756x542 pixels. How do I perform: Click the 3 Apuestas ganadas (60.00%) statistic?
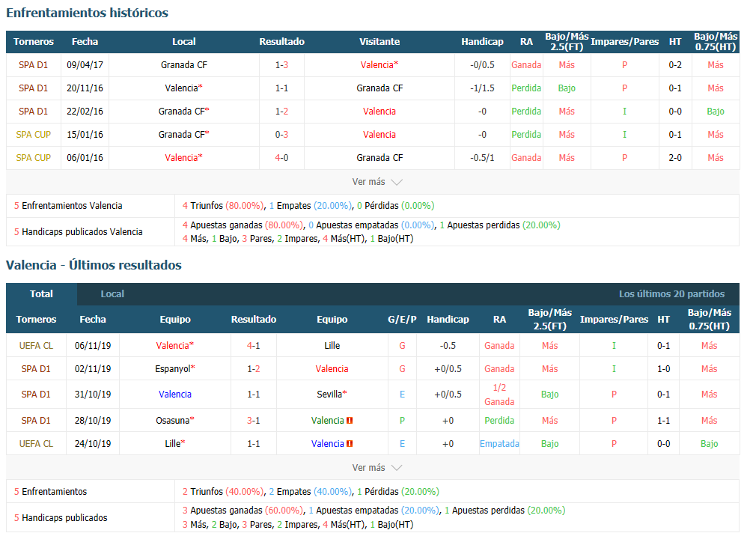(243, 511)
